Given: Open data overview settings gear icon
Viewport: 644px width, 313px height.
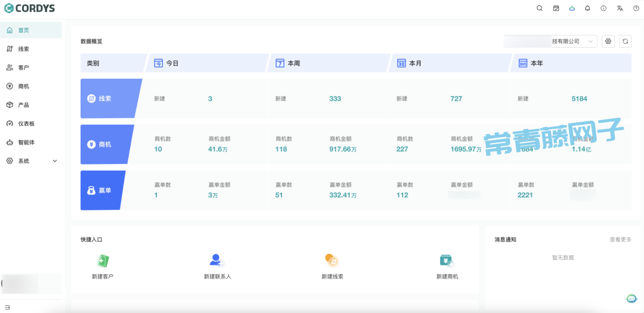Looking at the screenshot, I should (608, 41).
